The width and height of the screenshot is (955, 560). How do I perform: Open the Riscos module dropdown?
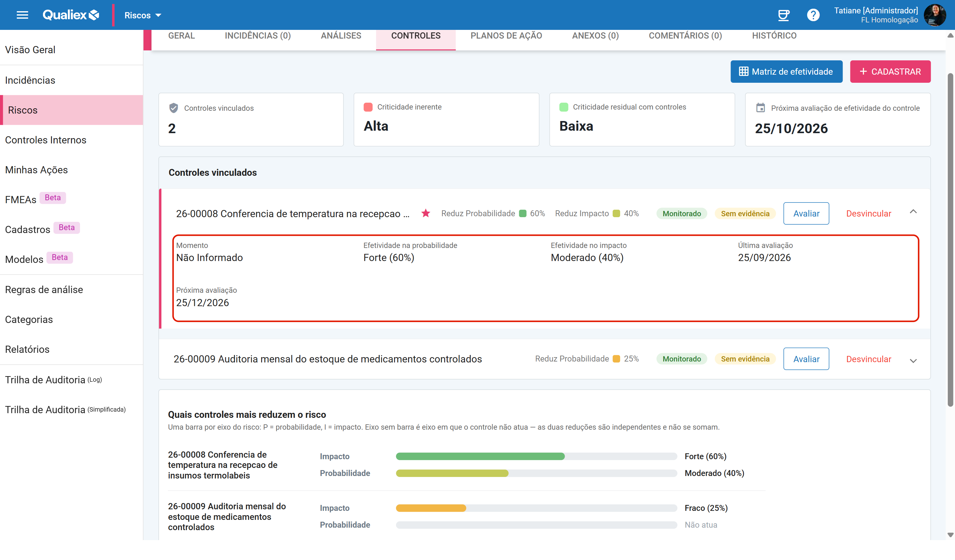tap(143, 15)
